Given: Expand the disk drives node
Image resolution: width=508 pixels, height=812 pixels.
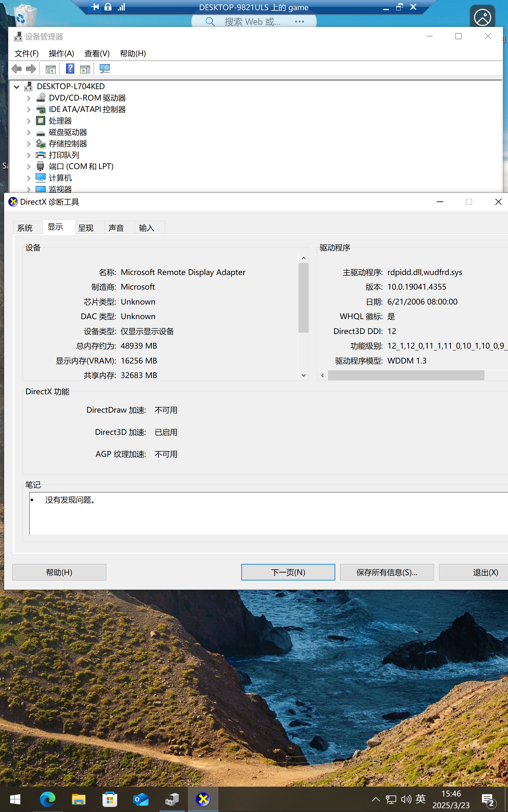Looking at the screenshot, I should 29,132.
